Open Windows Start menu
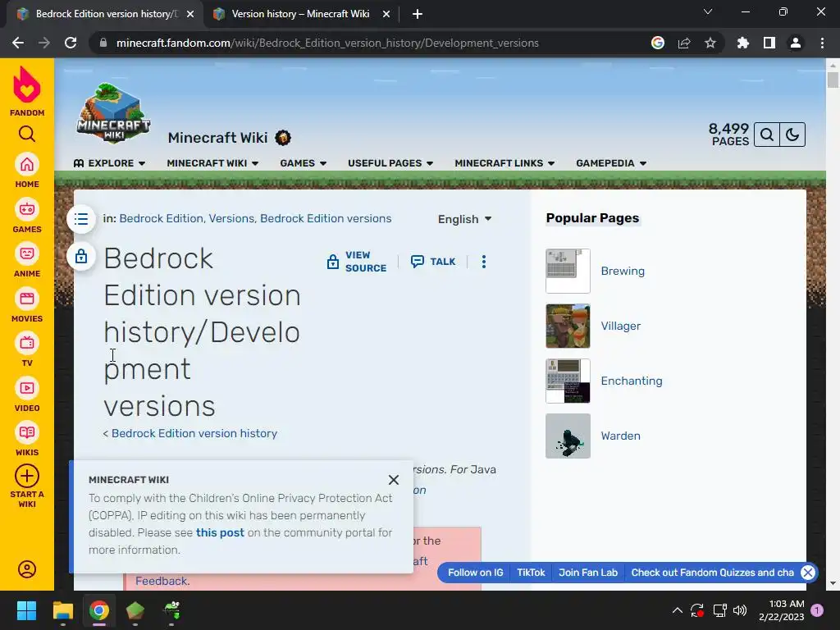The image size is (840, 630). coord(27,610)
